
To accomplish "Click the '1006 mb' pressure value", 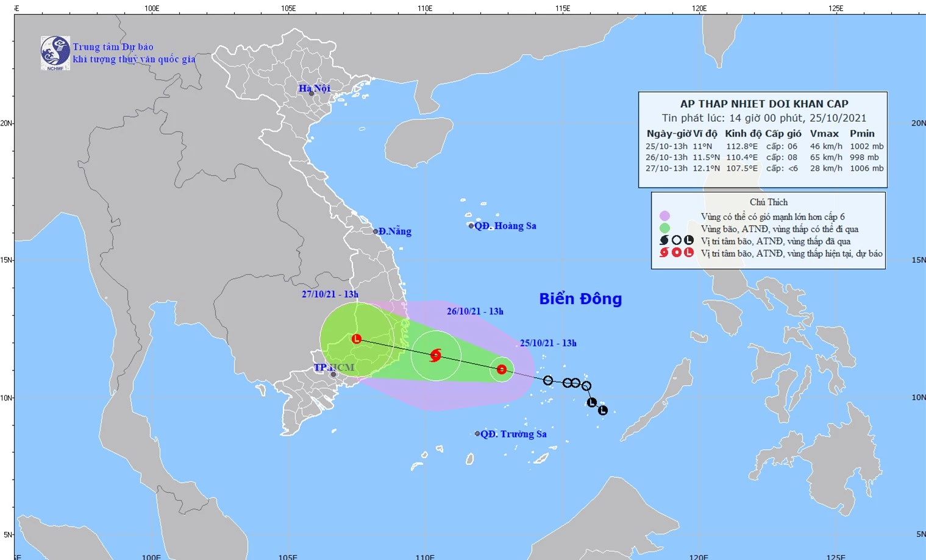I will point(866,168).
